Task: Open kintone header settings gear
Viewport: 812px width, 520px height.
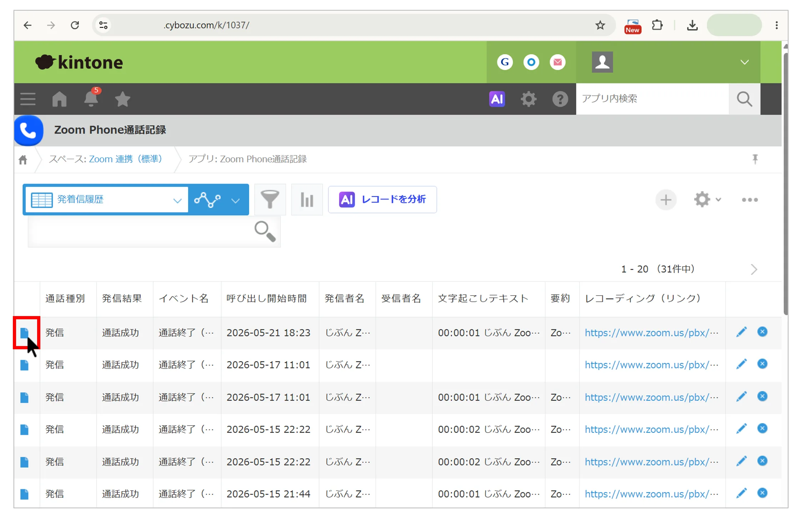Action: tap(528, 99)
